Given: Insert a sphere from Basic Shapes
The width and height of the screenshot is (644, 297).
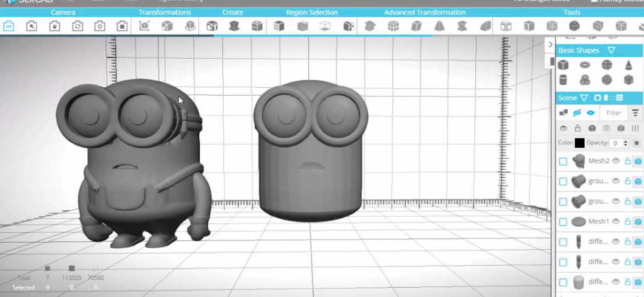Looking at the screenshot, I should tap(607, 64).
